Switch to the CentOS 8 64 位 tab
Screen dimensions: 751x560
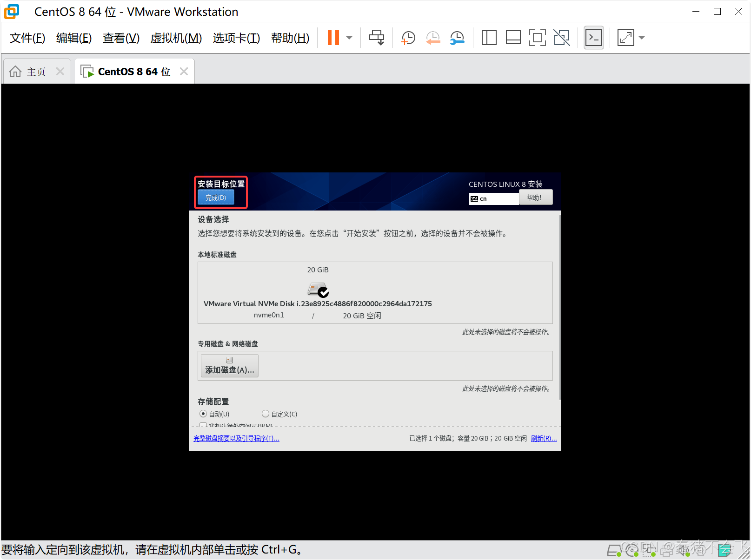[134, 72]
